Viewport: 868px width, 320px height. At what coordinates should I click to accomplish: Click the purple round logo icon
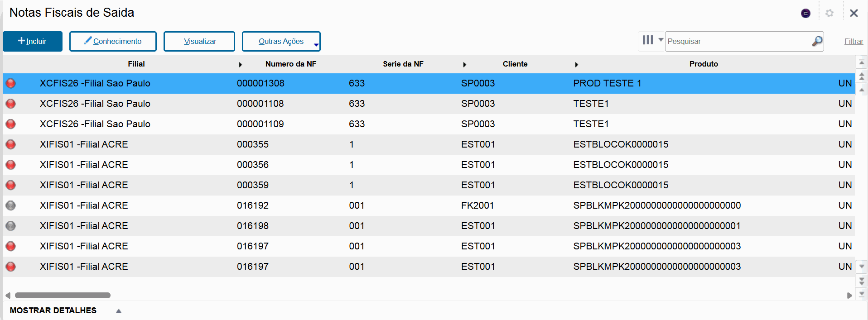coord(805,13)
